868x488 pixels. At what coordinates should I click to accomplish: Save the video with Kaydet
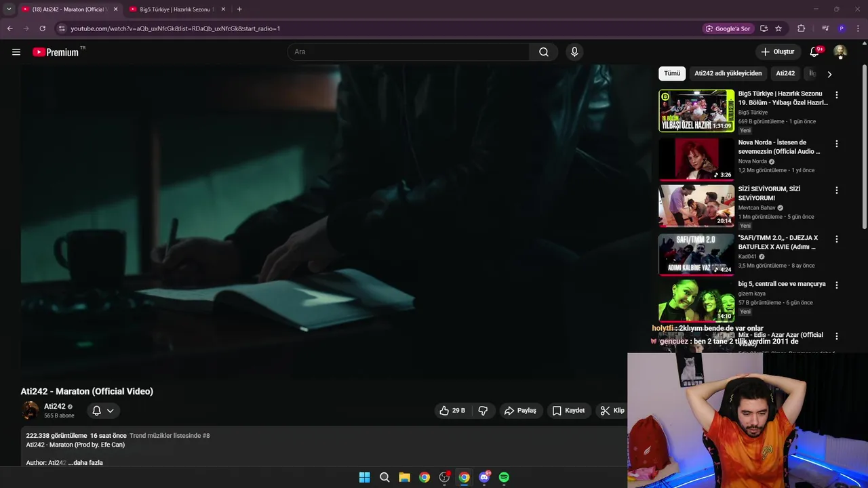click(x=568, y=410)
